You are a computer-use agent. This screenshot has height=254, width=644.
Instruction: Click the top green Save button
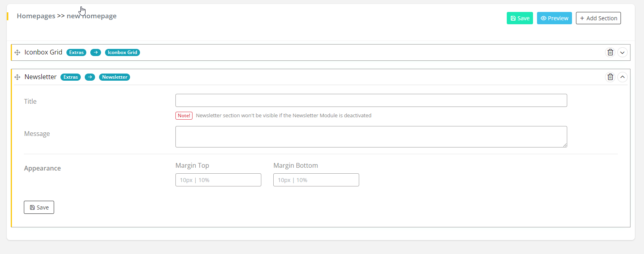519,18
